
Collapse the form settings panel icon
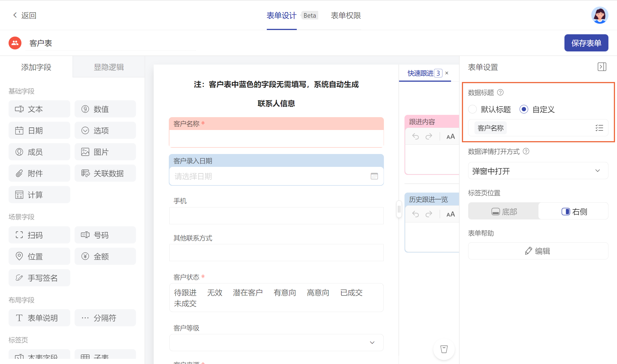602,67
